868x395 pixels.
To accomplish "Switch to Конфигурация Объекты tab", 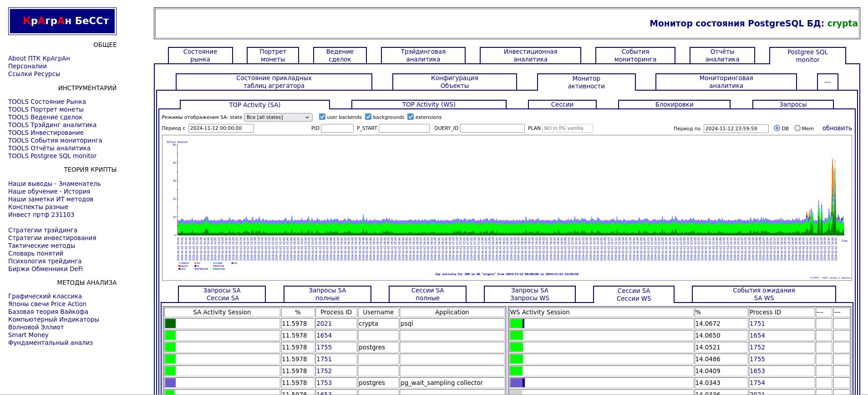I will pyautogui.click(x=454, y=82).
